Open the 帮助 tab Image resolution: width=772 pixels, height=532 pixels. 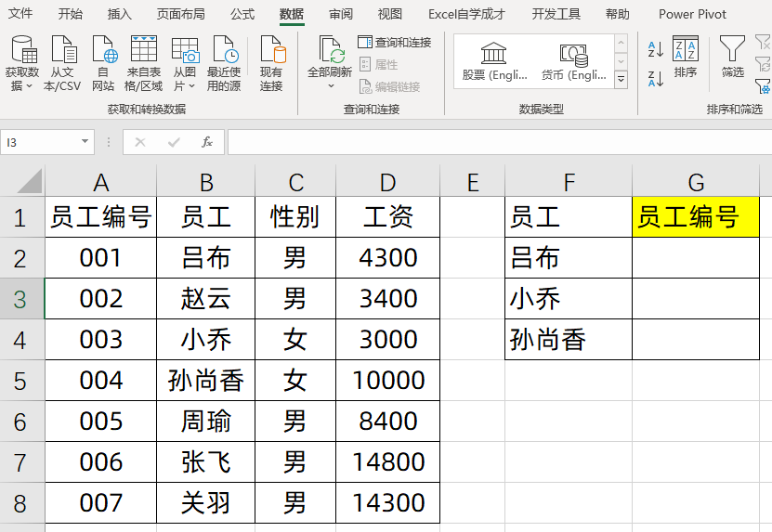618,14
